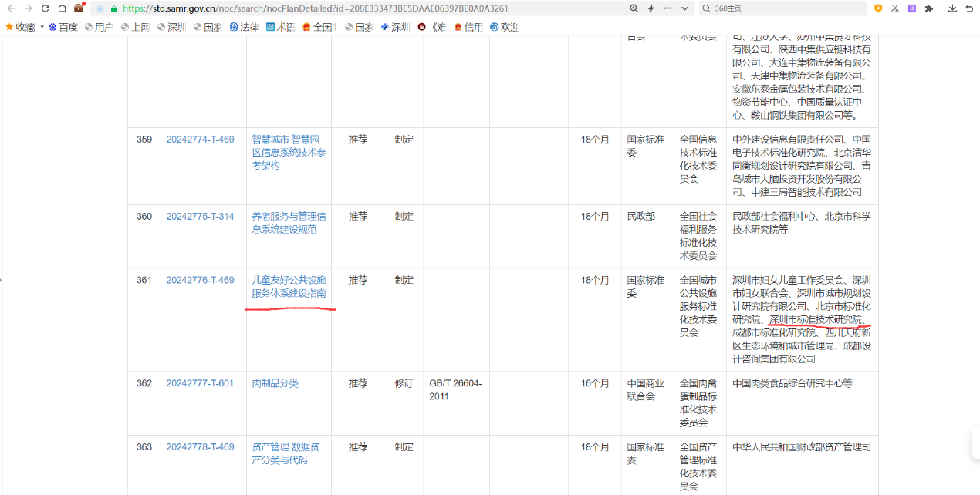This screenshot has width=980, height=495.
Task: Expand the dropdown arrow beside 收藏
Action: 42,27
